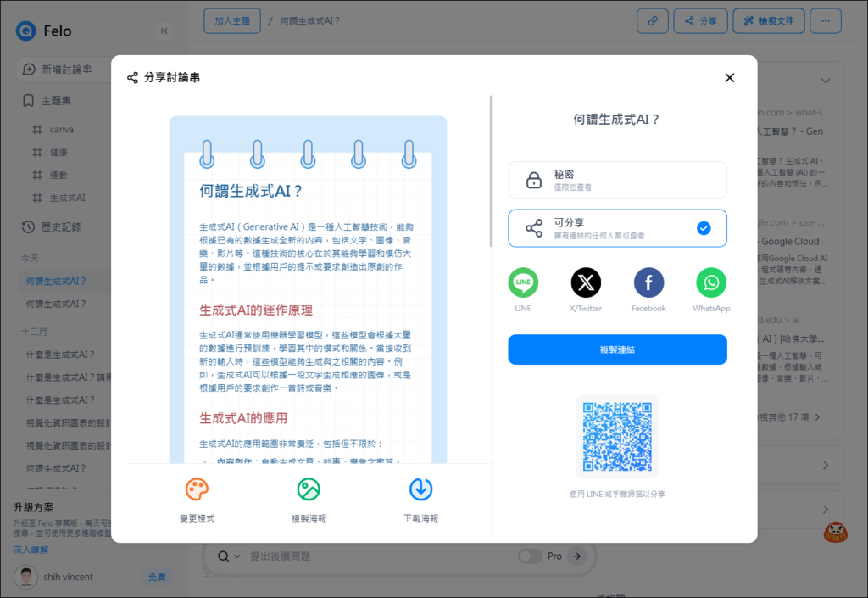Open the search mode dropdown chevron
This screenshot has height=598, width=868.
237,556
